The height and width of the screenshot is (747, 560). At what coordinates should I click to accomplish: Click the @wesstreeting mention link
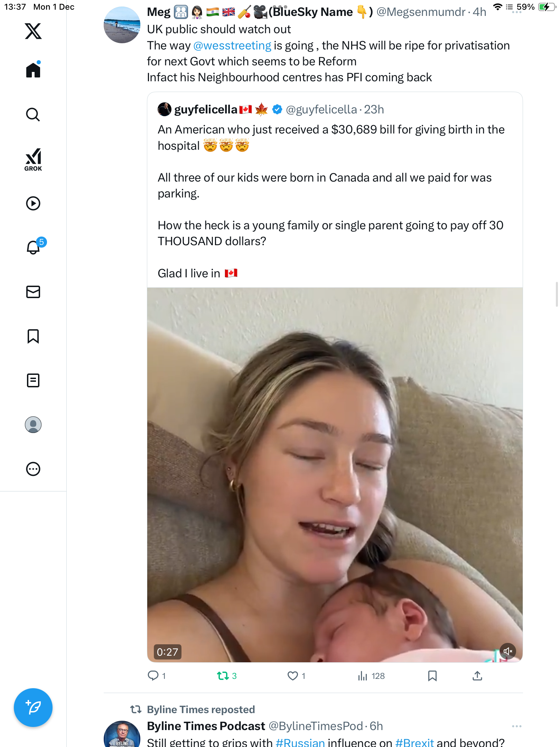click(x=232, y=46)
